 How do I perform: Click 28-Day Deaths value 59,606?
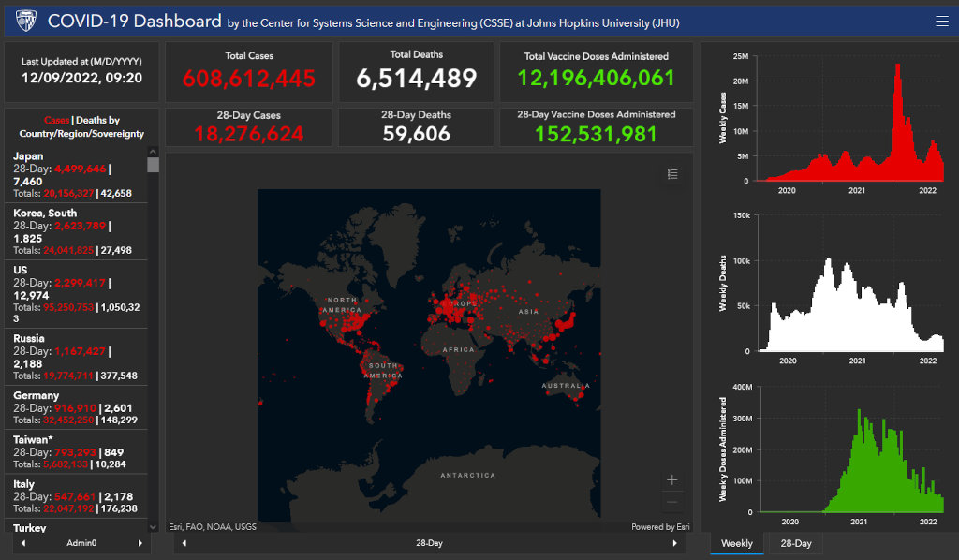417,134
